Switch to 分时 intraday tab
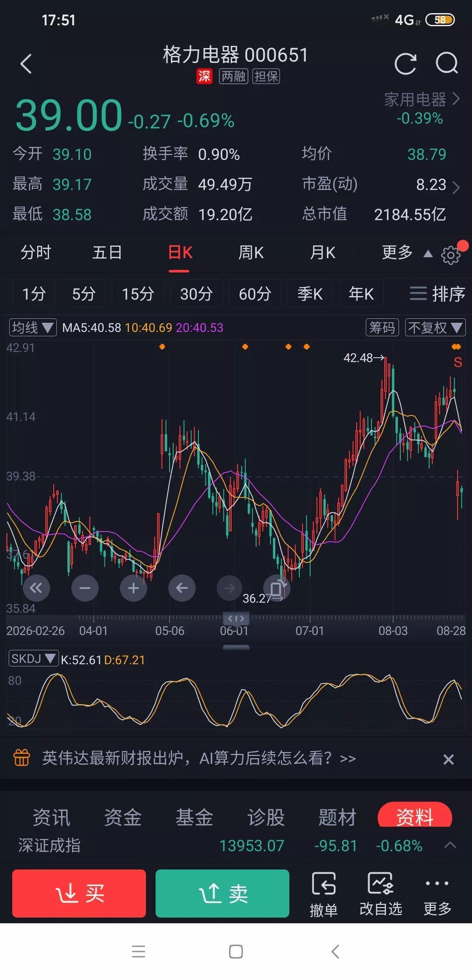 pos(36,252)
